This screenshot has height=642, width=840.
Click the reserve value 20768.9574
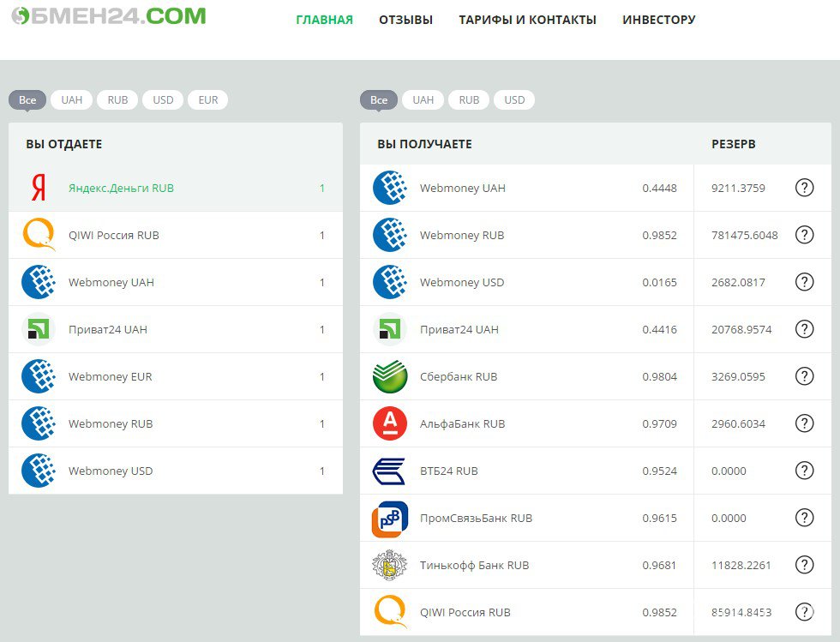[741, 330]
